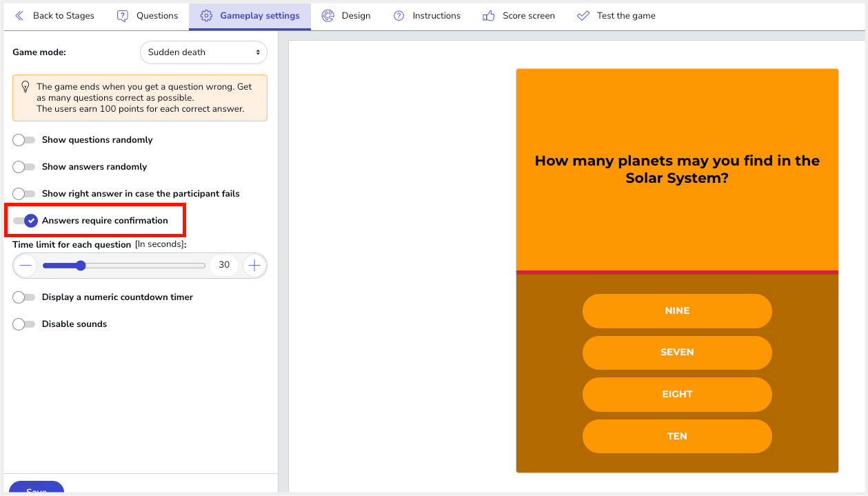868x496 pixels.
Task: Decrease time limit with minus button
Action: (26, 266)
